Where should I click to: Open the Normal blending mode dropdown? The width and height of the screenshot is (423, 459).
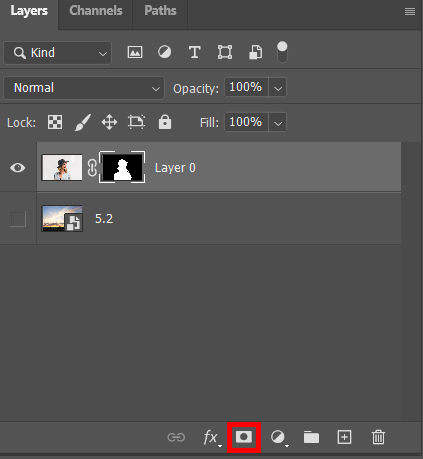[84, 88]
